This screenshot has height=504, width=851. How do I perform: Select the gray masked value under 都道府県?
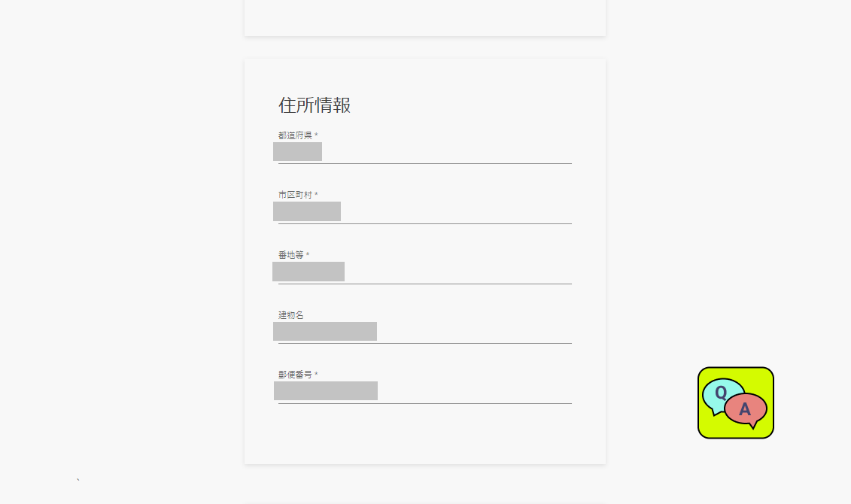tap(297, 151)
